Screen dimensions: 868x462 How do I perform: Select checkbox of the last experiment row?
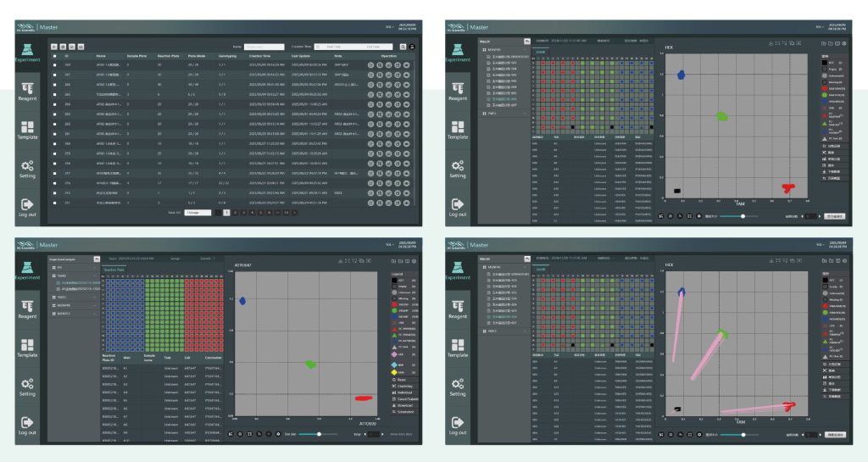[x=55, y=203]
